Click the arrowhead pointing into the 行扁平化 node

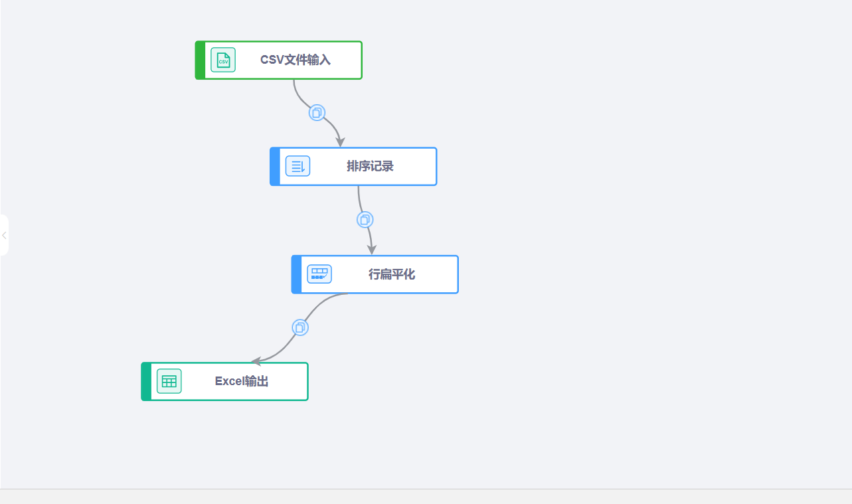tap(372, 250)
